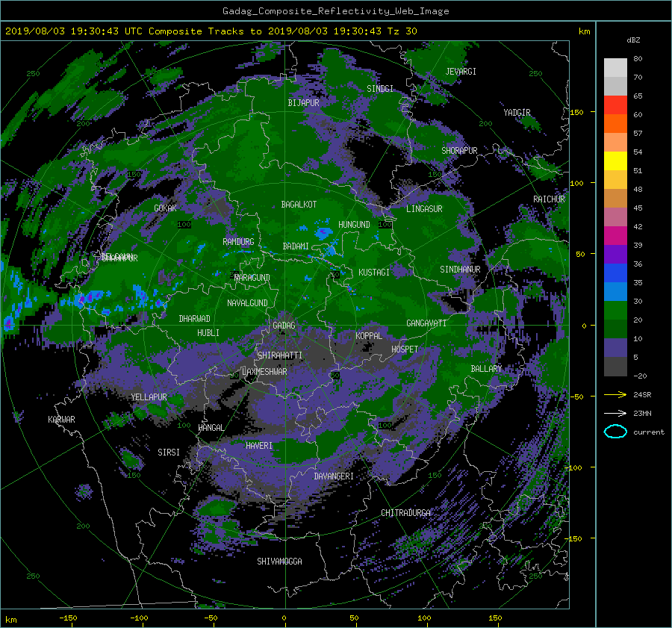Image resolution: width=672 pixels, height=628 pixels.
Task: Click the 42 value in dBZ scale
Action: coord(638,226)
